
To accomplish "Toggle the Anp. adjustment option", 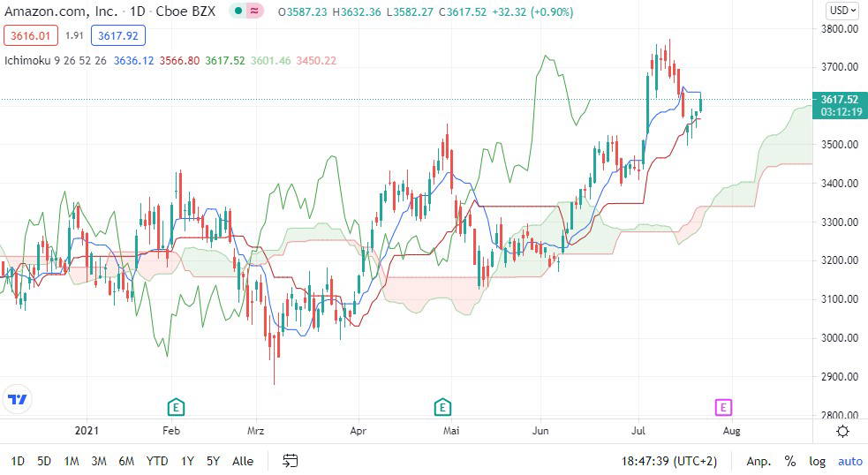I will click(759, 461).
